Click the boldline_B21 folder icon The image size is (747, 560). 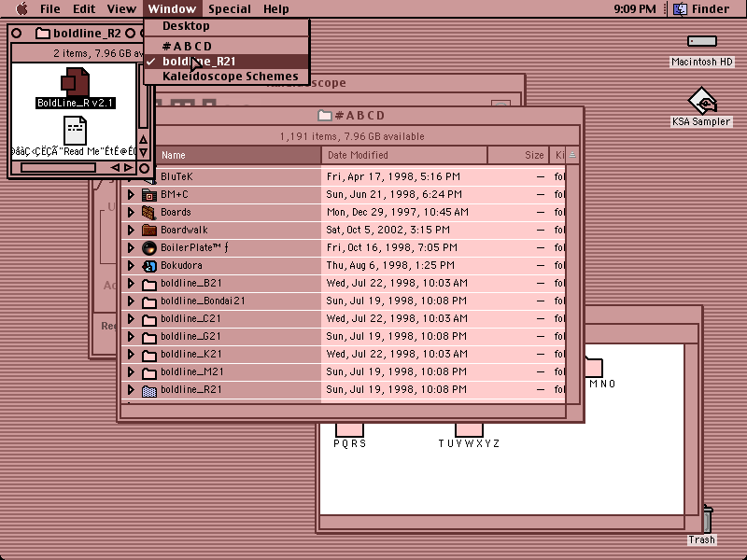tap(149, 284)
